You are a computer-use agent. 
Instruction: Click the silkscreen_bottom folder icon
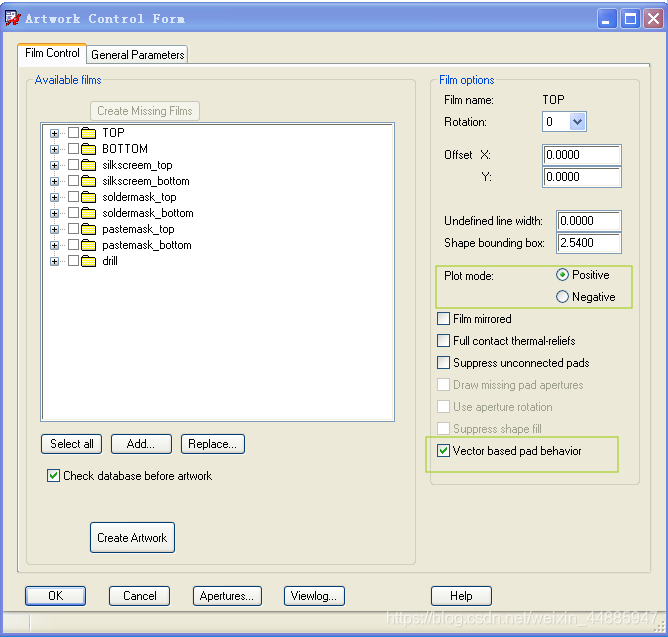tap(88, 181)
